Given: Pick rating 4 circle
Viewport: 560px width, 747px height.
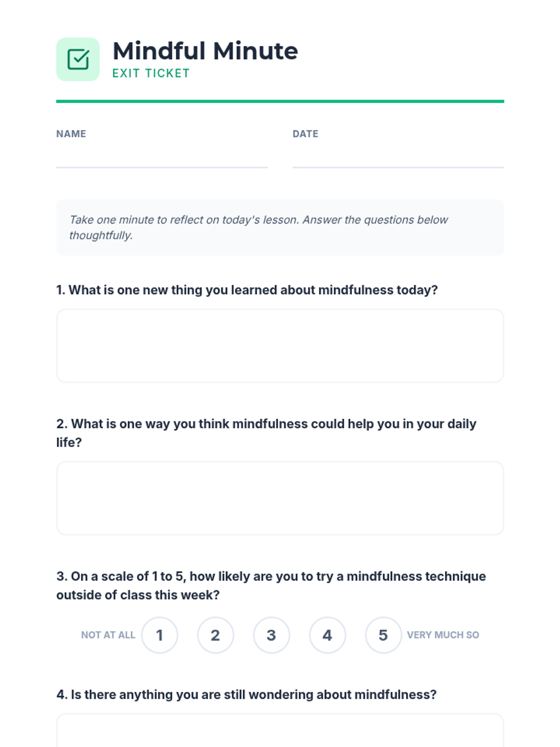Looking at the screenshot, I should [327, 635].
